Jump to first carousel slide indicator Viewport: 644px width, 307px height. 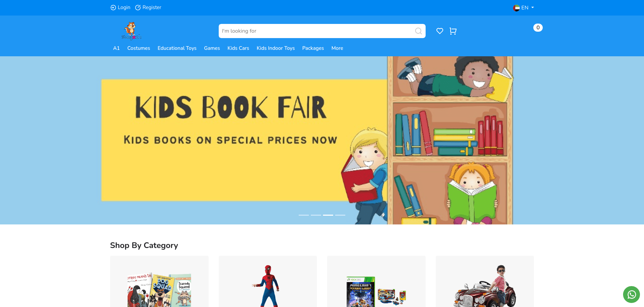304,215
